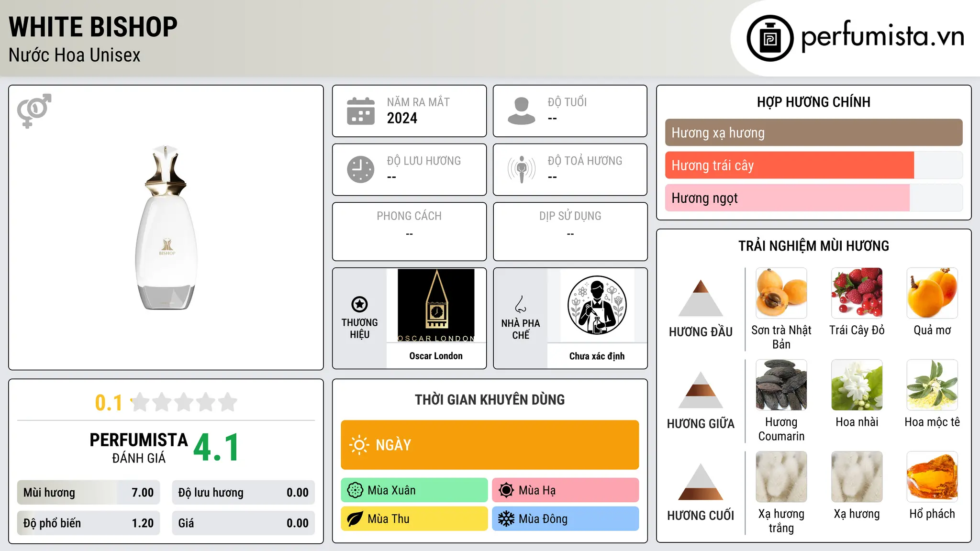Click the Hợp hương chính heading

[x=813, y=102]
